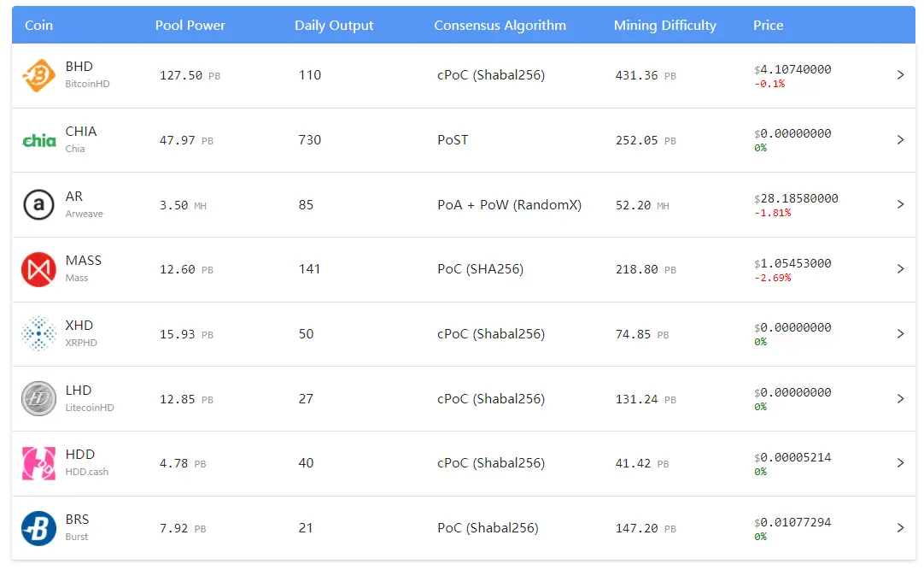Open the HDD coin name

[80, 455]
